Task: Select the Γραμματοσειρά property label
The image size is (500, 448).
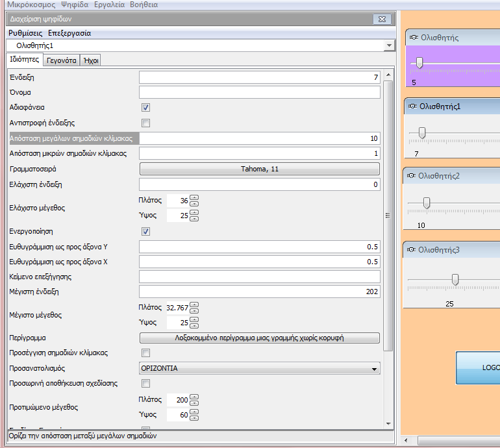Action: (x=33, y=169)
